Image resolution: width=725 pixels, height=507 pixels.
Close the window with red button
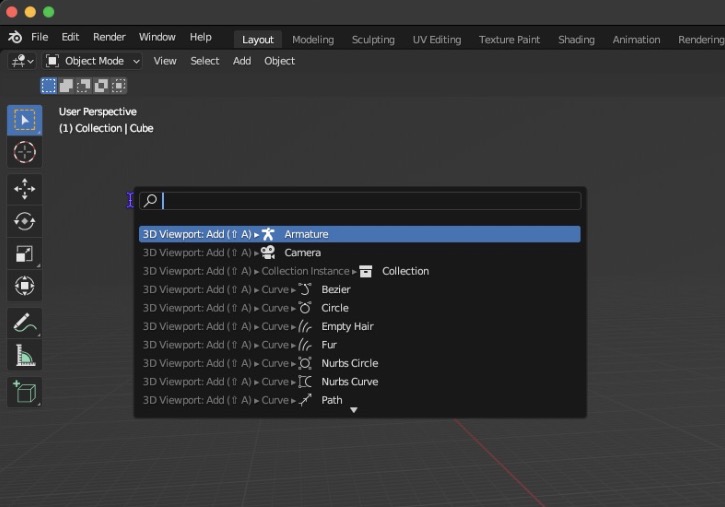12,12
